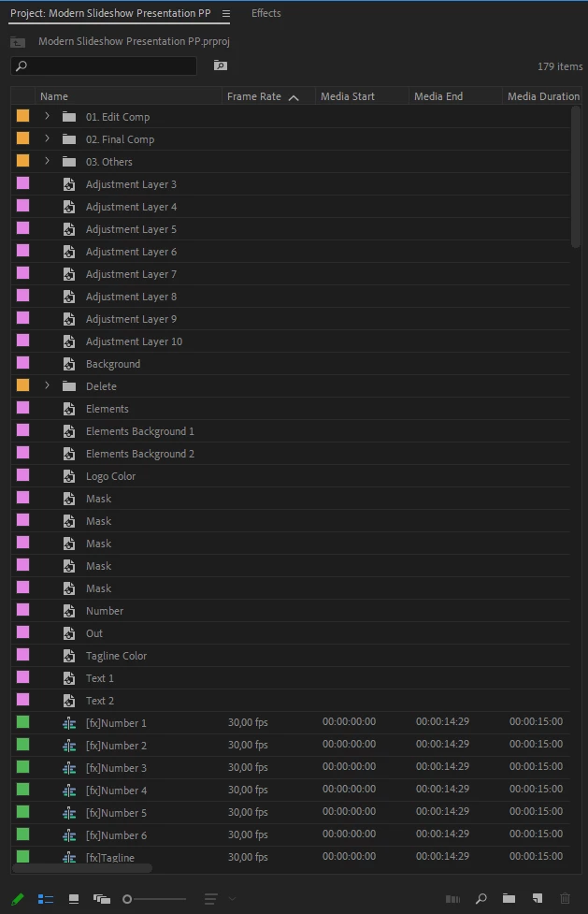The width and height of the screenshot is (588, 914).
Task: Click the [fx]Number 6 sequence icon
Action: point(69,835)
